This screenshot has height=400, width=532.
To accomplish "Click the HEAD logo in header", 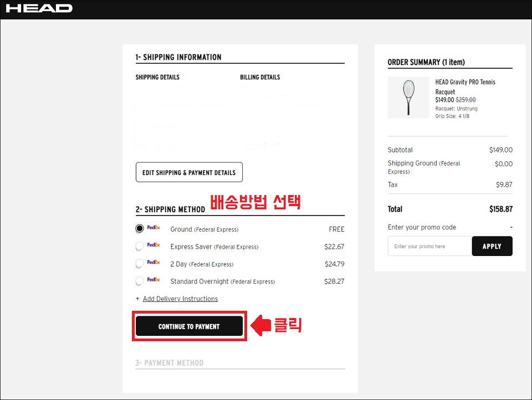I will coord(39,8).
